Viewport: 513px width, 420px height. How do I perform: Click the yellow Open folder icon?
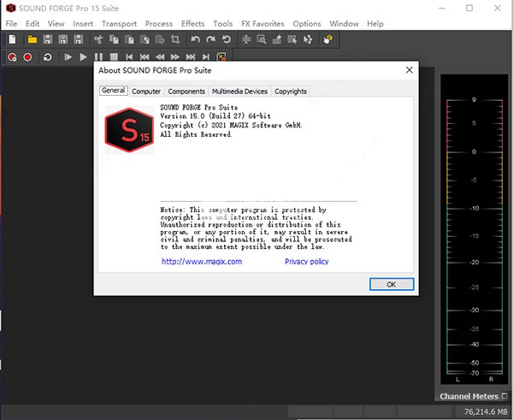(32, 39)
